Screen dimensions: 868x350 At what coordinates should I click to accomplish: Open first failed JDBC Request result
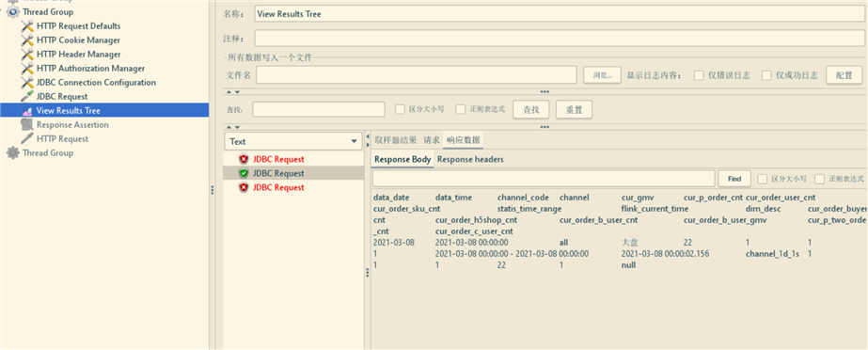[278, 160]
